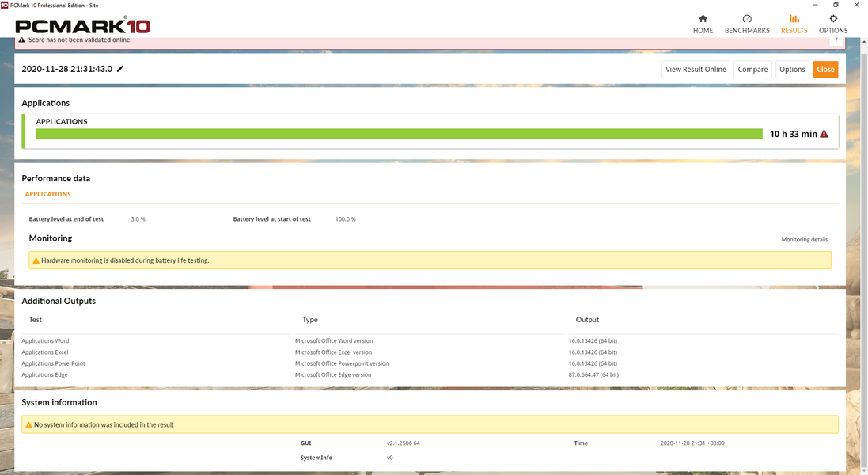The image size is (868, 475).
Task: Click the Time value 2020-11-28 21:31 +03:00
Action: click(692, 443)
